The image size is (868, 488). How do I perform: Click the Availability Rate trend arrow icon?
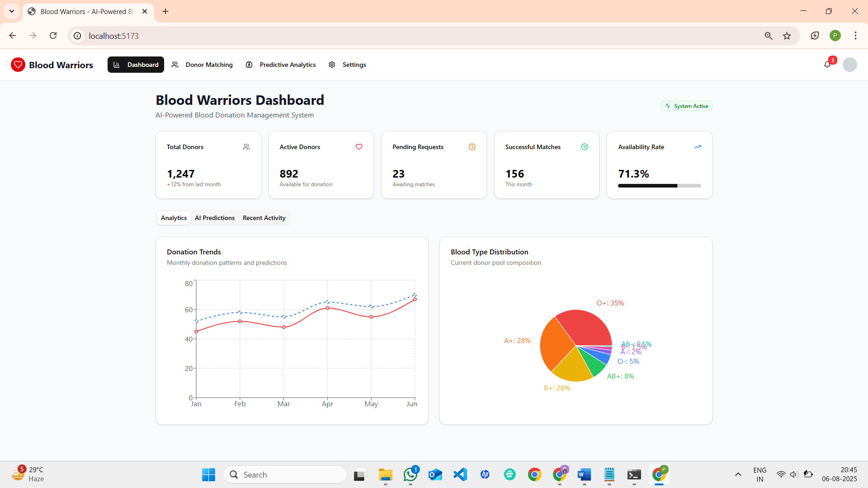click(x=698, y=147)
